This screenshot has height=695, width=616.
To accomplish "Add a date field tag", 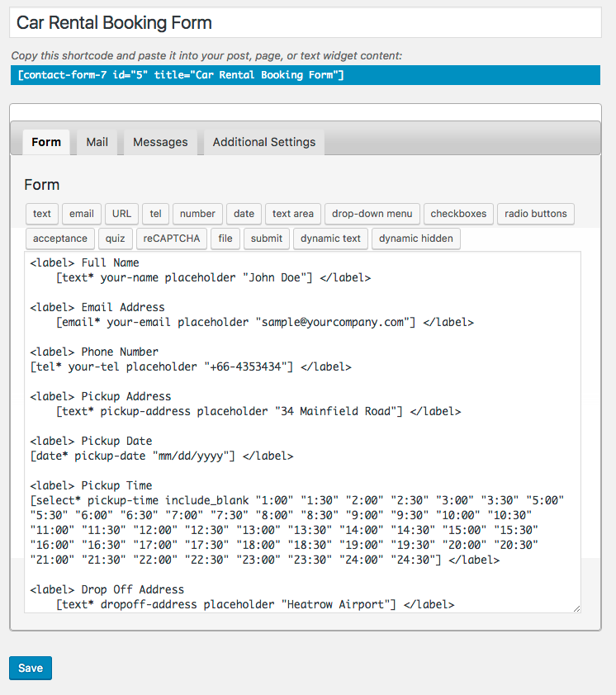I will (x=244, y=214).
